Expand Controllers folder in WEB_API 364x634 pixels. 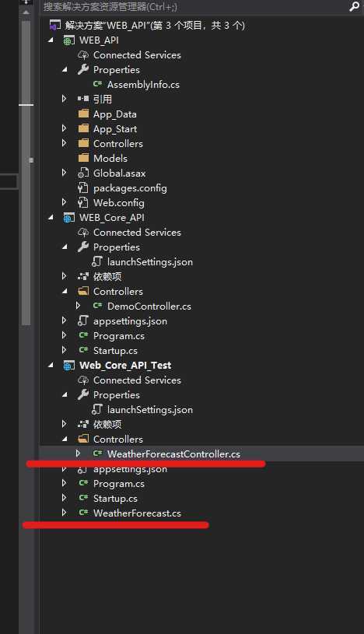(x=65, y=142)
